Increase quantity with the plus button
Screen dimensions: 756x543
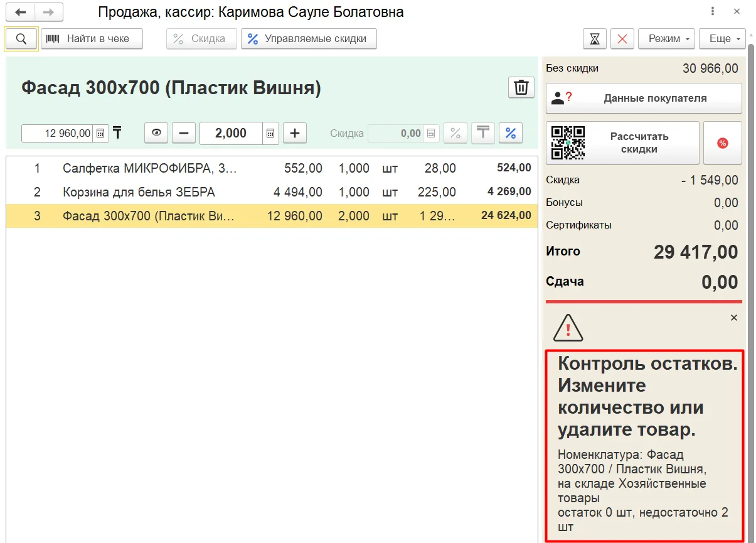(294, 133)
